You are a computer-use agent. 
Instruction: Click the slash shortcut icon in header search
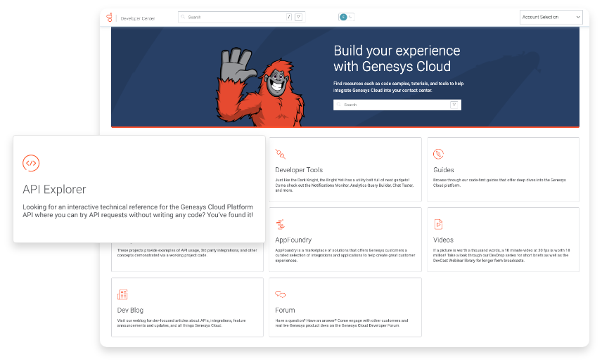click(289, 17)
